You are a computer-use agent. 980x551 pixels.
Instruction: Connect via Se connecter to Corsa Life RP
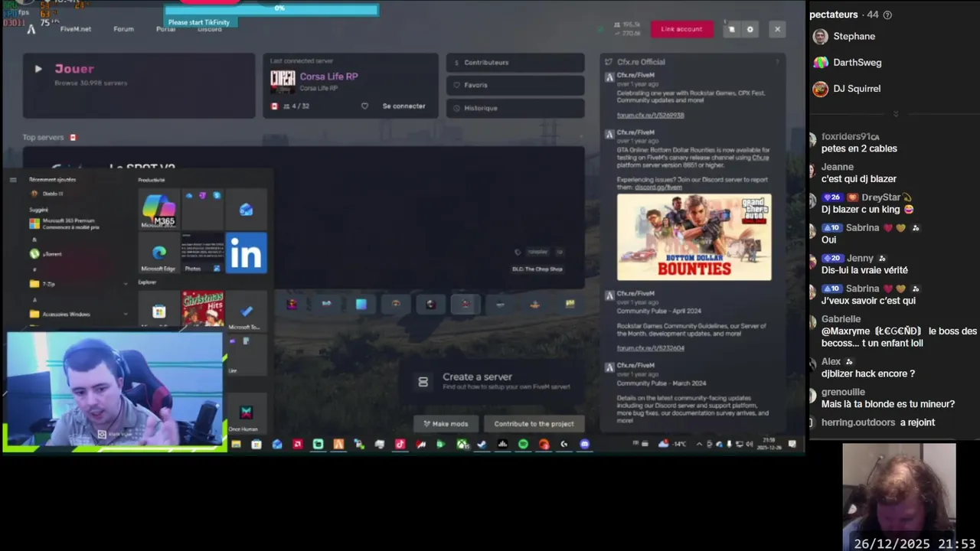[x=403, y=106]
